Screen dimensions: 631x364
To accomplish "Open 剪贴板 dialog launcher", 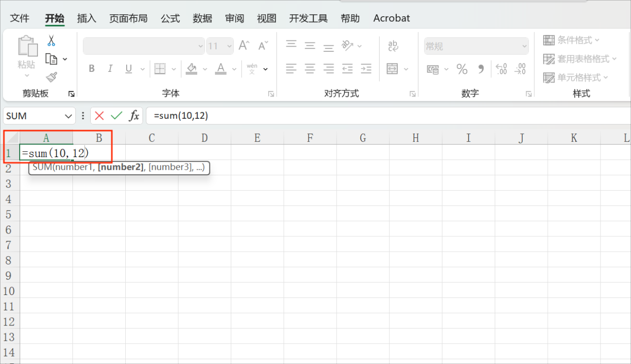I will click(x=71, y=94).
